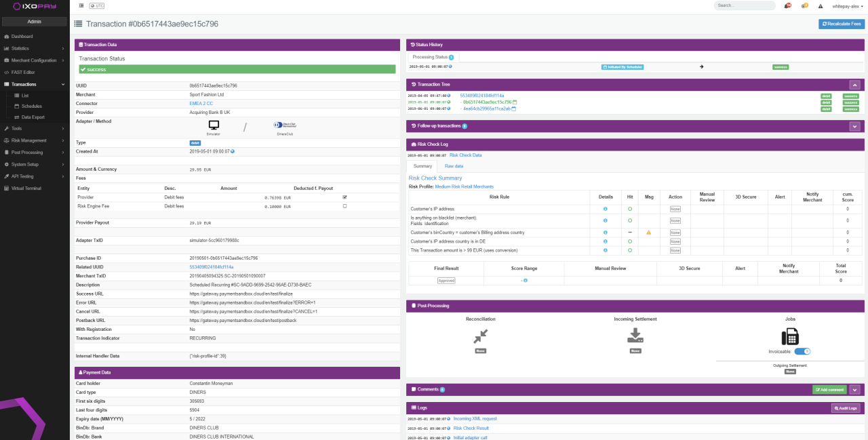The image size is (868, 440).
Task: Click the Jobs fax machine icon
Action: pos(790,336)
